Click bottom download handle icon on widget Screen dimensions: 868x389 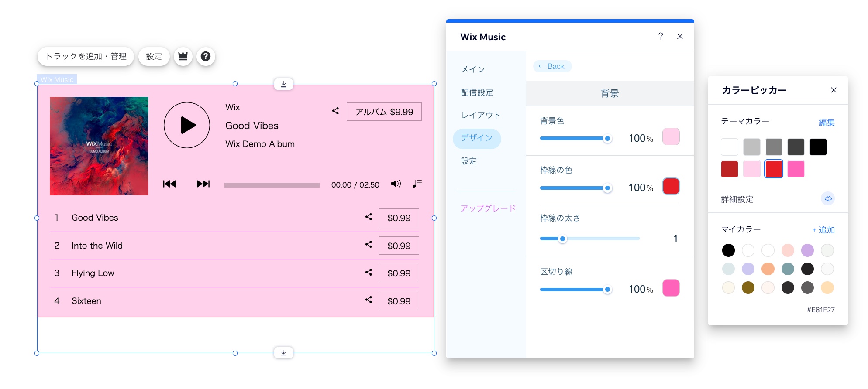(x=284, y=353)
